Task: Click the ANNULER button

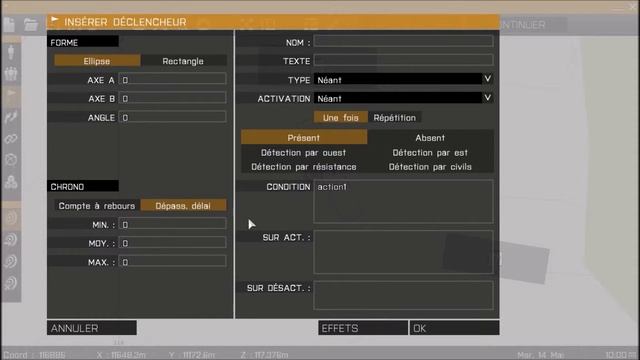Action: coord(91,328)
